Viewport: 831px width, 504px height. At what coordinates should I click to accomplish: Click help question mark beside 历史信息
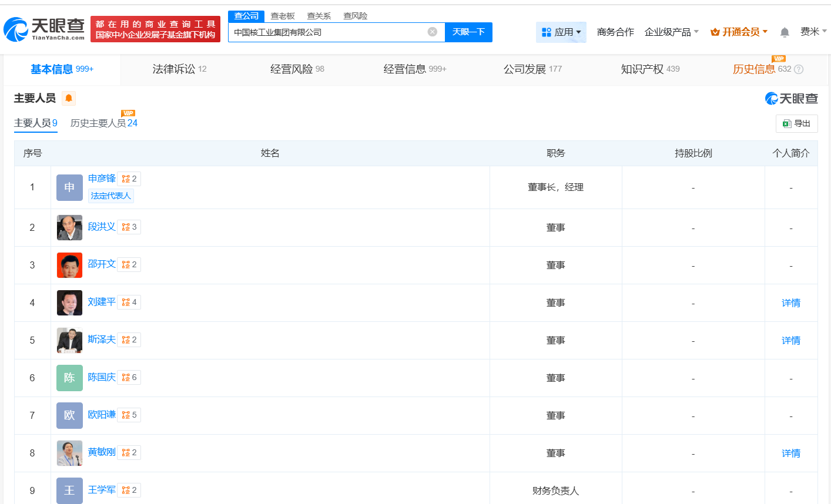pos(798,69)
